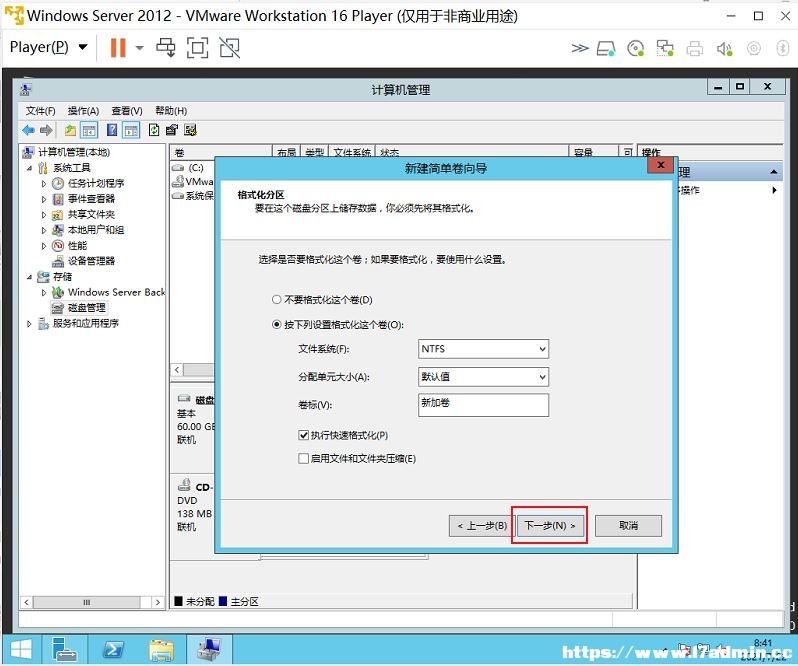The image size is (798, 666).
Task: Pause the virtual machine
Action: click(x=118, y=48)
